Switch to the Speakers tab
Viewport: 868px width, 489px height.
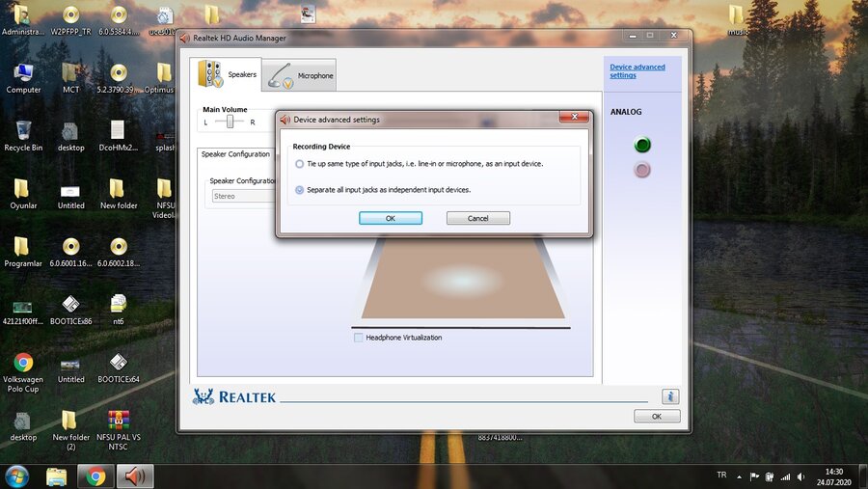pos(228,74)
